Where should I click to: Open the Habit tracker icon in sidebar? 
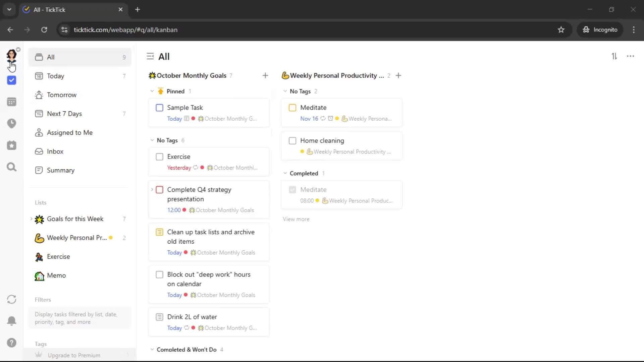(11, 145)
